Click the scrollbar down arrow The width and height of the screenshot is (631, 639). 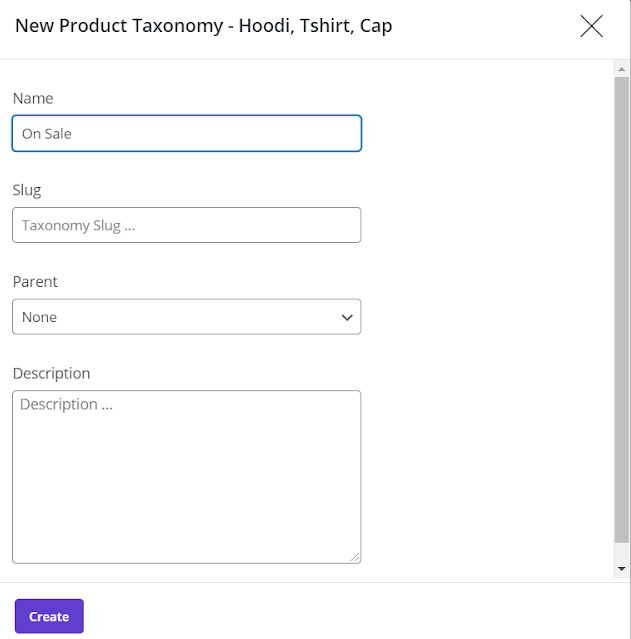pyautogui.click(x=621, y=568)
